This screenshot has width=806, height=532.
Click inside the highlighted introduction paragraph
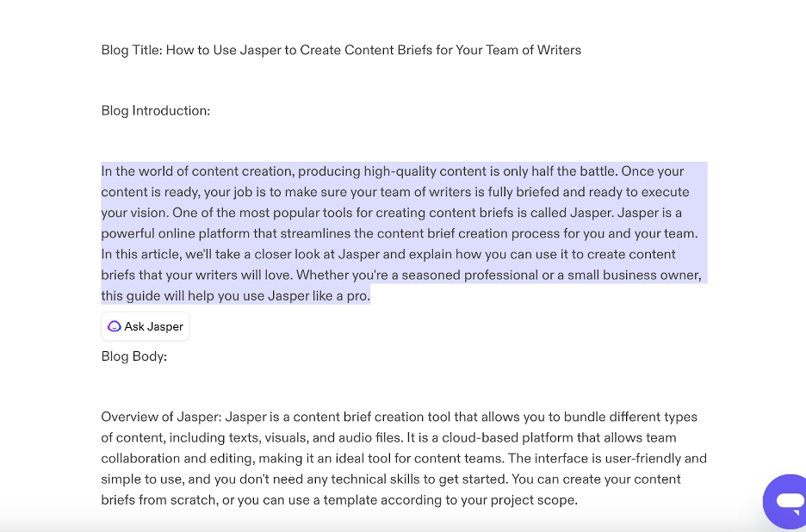tap(404, 233)
